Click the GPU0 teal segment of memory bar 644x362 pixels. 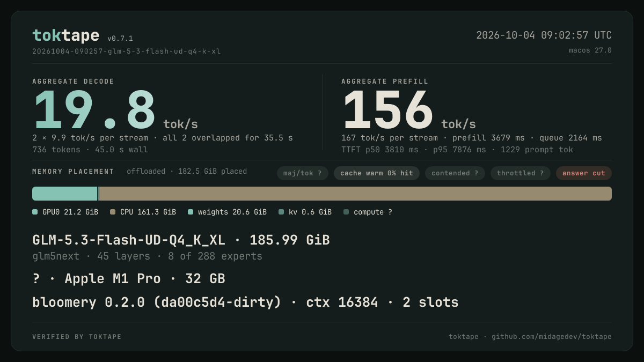point(65,194)
